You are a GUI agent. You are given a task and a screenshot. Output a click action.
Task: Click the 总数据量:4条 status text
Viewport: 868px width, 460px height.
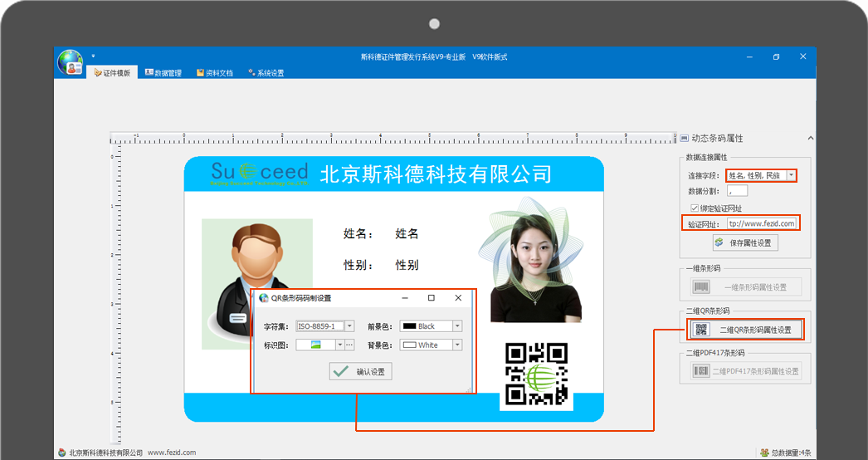(792, 453)
